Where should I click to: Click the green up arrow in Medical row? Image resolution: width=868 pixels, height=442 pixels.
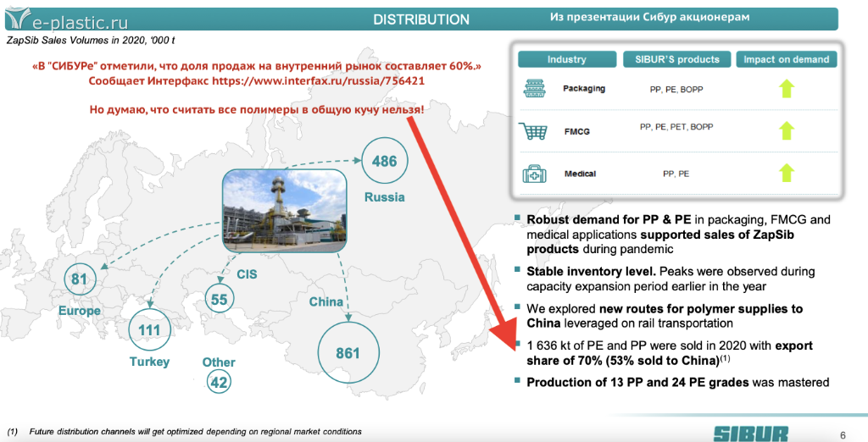786,173
